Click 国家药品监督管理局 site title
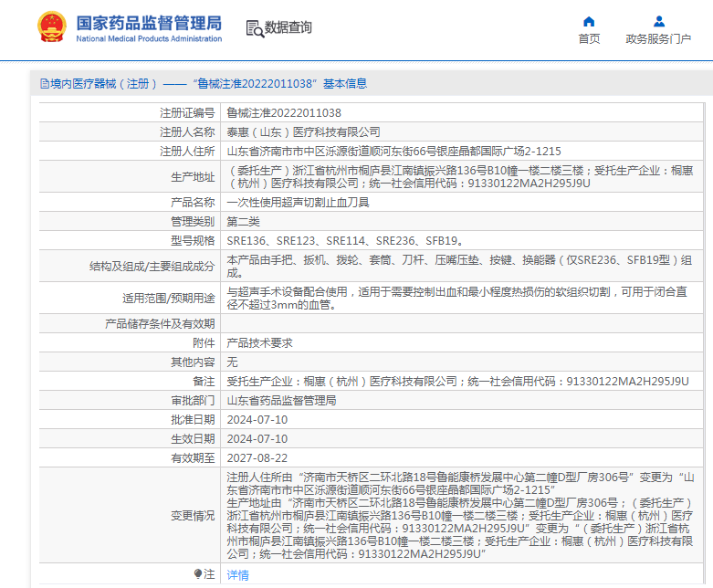This screenshot has height=588, width=713. [x=149, y=23]
